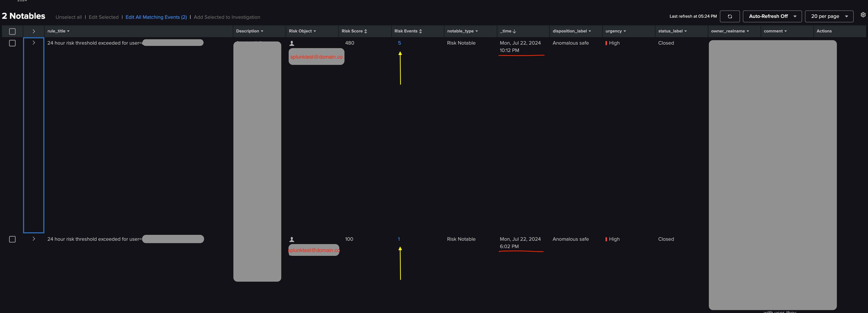Click the user icon in the 100 score row
The width and height of the screenshot is (868, 313).
pos(292,239)
